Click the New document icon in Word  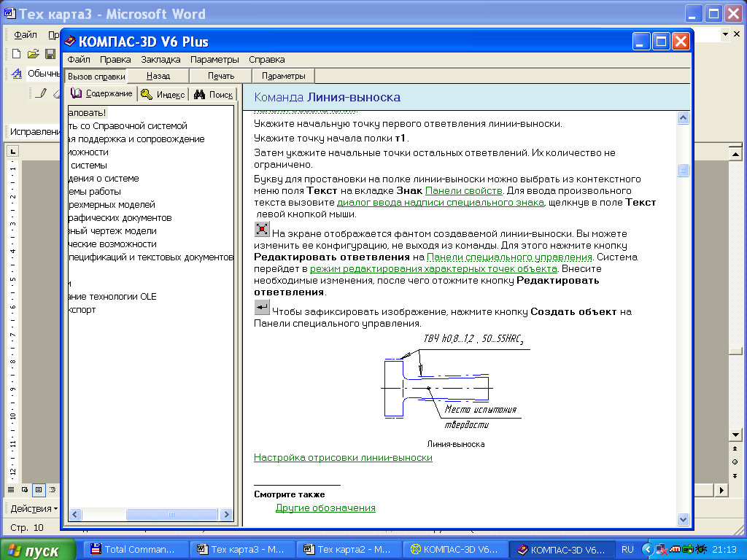click(16, 54)
